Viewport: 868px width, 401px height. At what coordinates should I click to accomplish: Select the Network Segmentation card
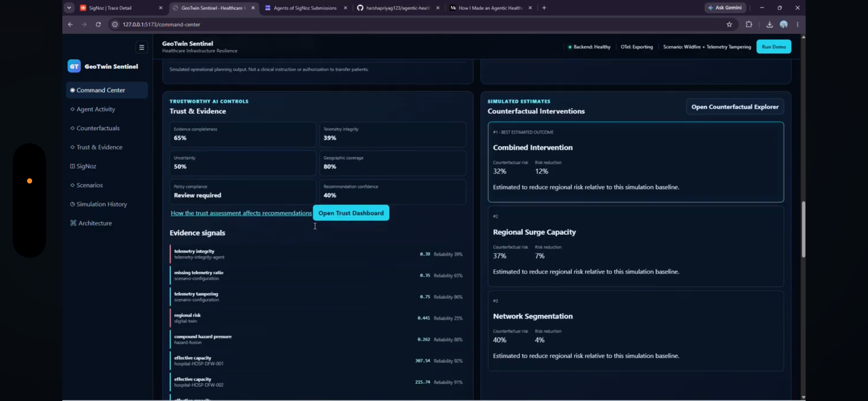(x=636, y=331)
